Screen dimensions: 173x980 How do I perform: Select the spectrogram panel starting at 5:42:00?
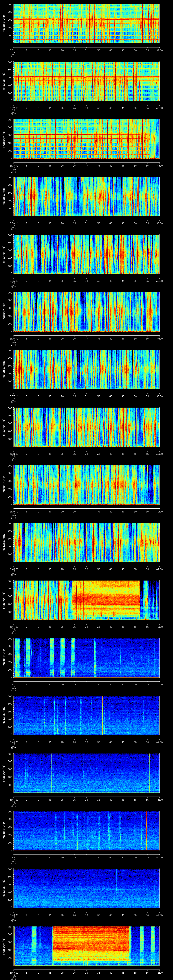86,658
